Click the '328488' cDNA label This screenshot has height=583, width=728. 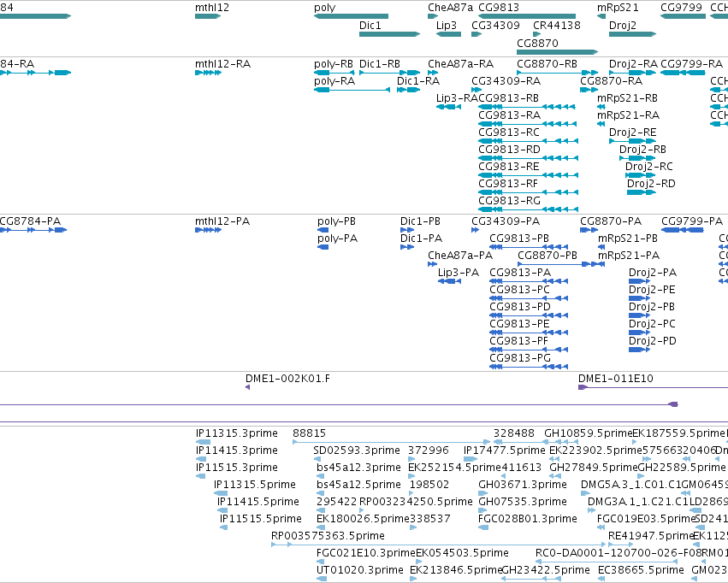tap(514, 433)
